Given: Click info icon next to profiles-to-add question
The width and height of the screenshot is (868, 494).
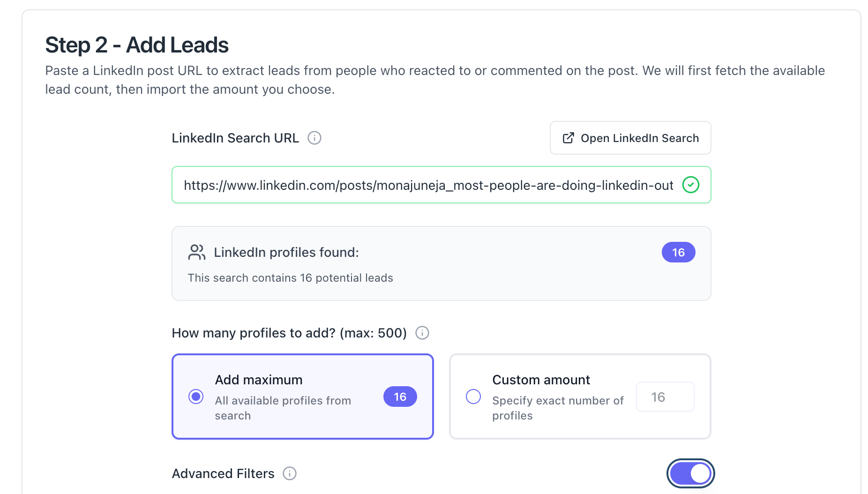Looking at the screenshot, I should 422,333.
